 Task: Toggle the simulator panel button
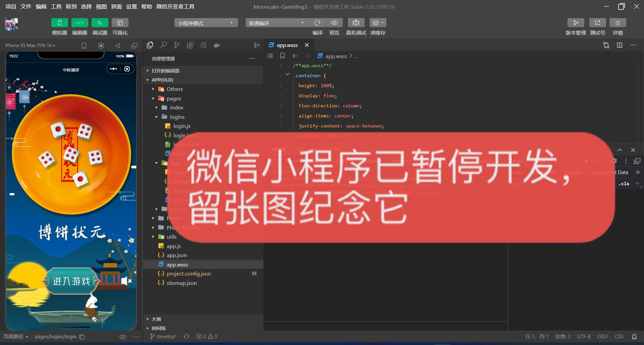pyautogui.click(x=59, y=23)
